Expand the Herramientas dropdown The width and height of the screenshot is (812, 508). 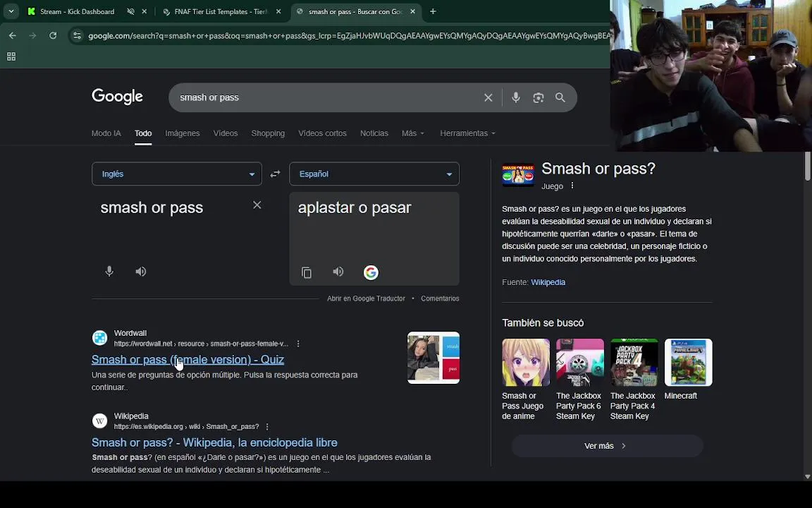[x=467, y=133]
